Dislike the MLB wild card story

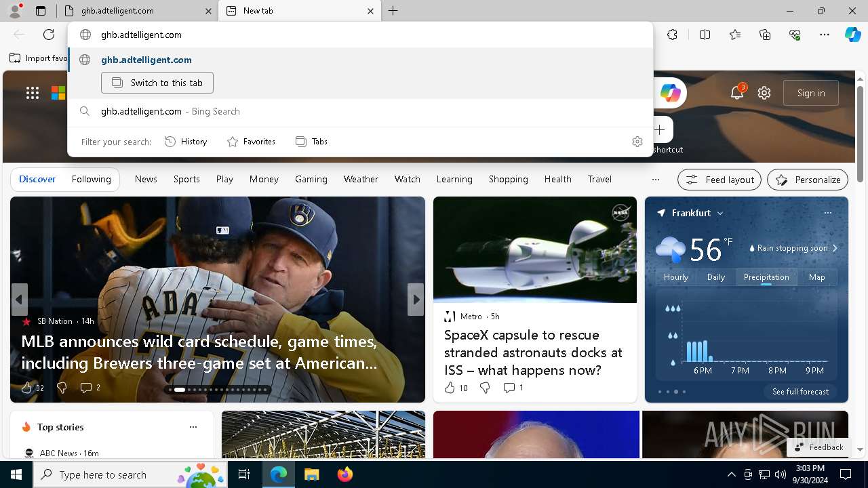point(62,388)
